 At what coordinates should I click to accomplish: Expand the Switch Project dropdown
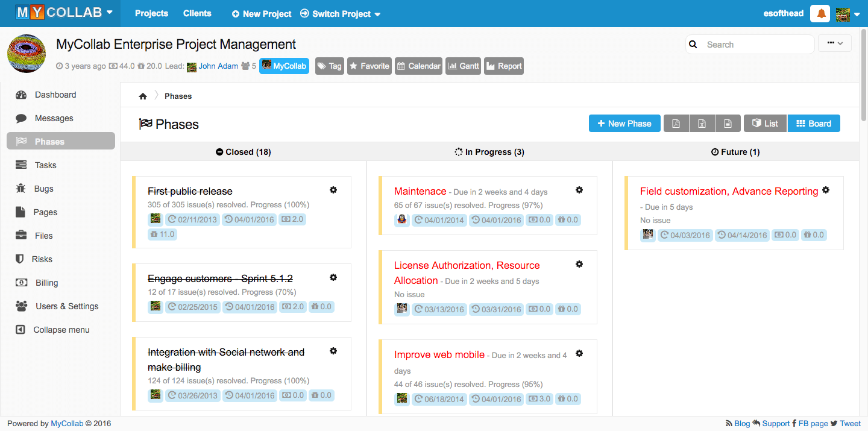pyautogui.click(x=340, y=13)
